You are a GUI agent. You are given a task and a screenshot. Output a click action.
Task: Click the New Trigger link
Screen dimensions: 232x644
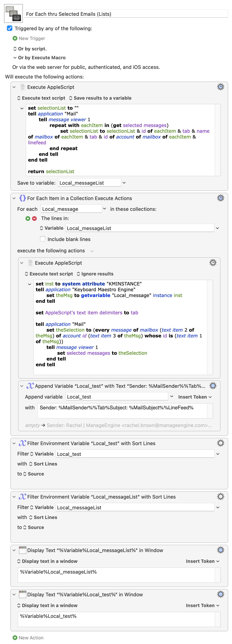click(32, 38)
